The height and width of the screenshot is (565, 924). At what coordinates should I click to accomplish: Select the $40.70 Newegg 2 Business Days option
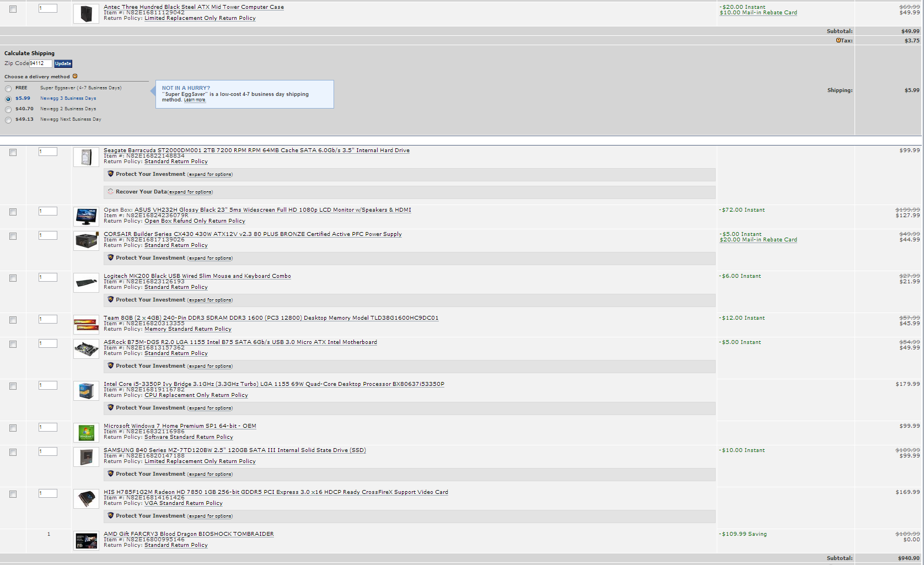(8, 109)
